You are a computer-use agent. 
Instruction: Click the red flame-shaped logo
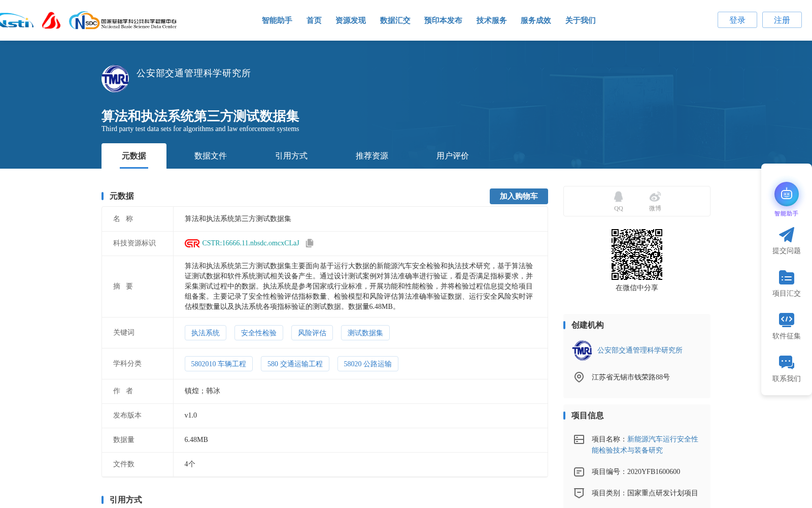click(x=51, y=20)
